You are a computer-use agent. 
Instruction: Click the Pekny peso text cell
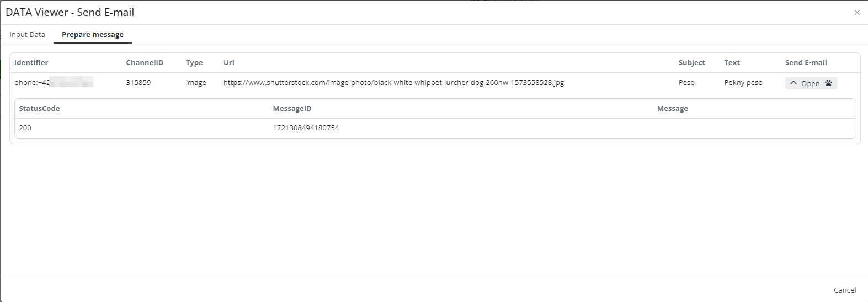coord(743,83)
